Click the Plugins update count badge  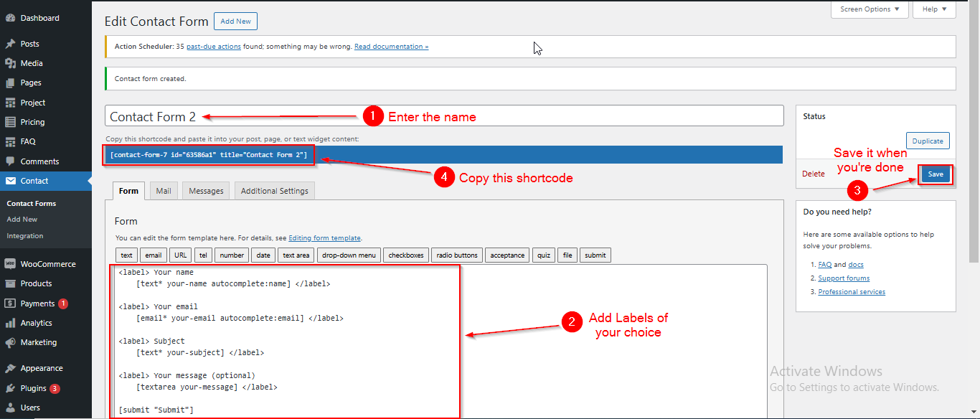(x=55, y=389)
